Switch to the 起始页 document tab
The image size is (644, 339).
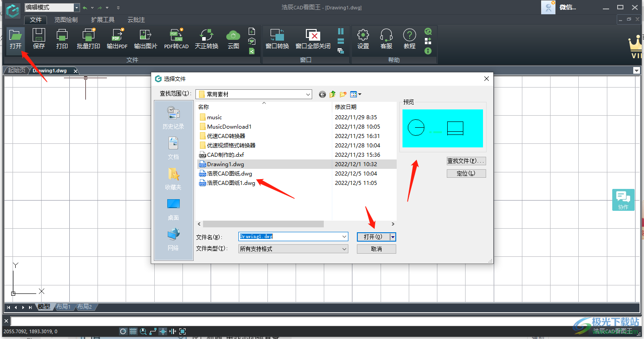(17, 71)
